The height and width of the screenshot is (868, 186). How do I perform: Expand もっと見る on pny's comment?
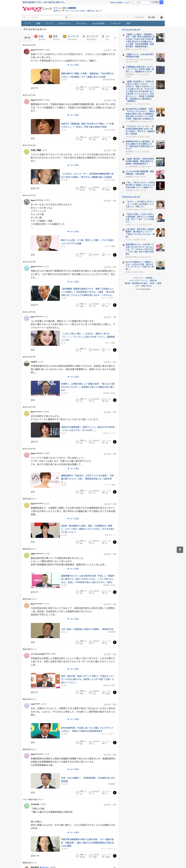click(x=74, y=65)
